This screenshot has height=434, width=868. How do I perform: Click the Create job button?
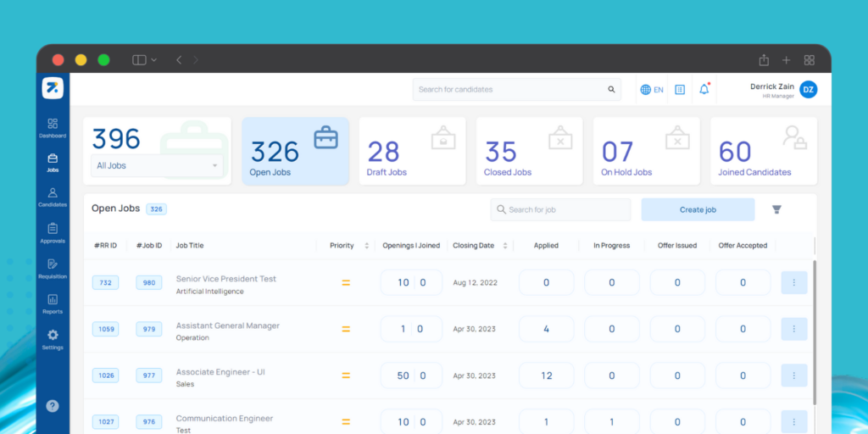coord(698,209)
